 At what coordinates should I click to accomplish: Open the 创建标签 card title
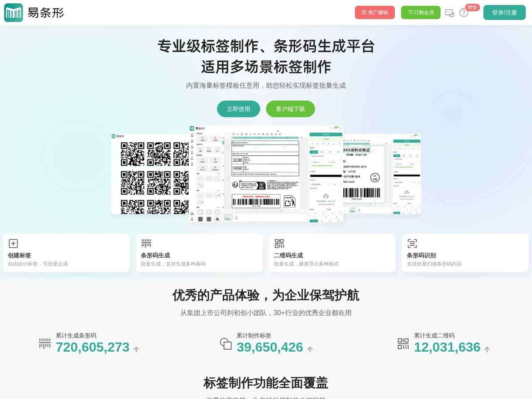pyautogui.click(x=20, y=255)
